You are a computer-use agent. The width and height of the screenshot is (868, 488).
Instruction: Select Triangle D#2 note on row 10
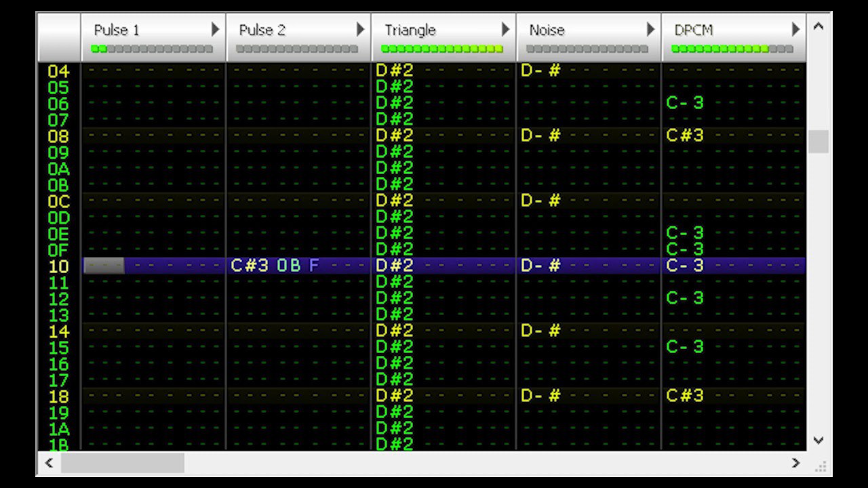[395, 265]
